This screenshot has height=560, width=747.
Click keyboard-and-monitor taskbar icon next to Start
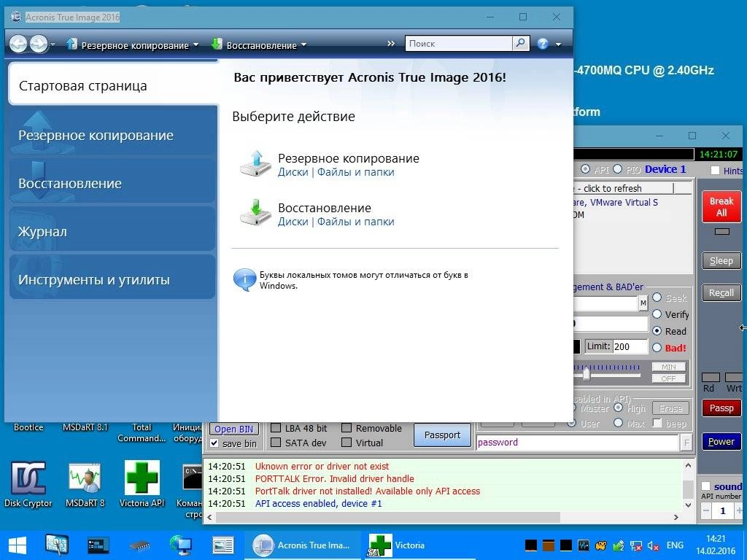point(57,545)
